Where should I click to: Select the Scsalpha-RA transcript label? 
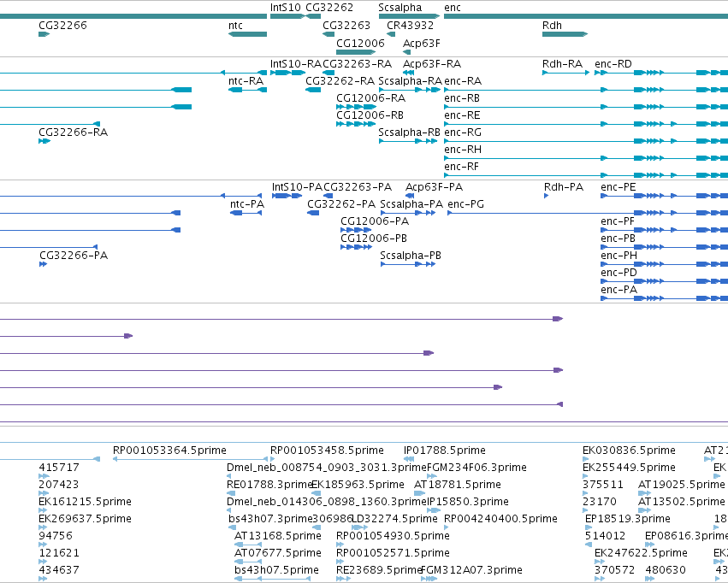pyautogui.click(x=411, y=81)
